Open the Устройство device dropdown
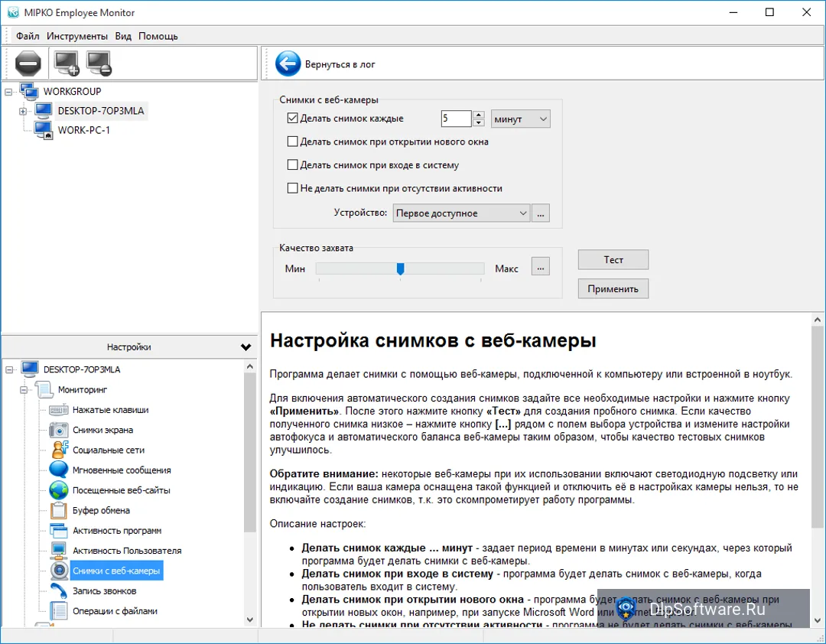826x644 pixels. click(461, 213)
